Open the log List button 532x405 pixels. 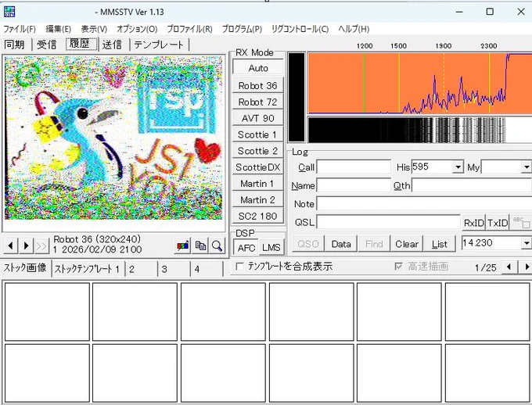[x=440, y=244]
